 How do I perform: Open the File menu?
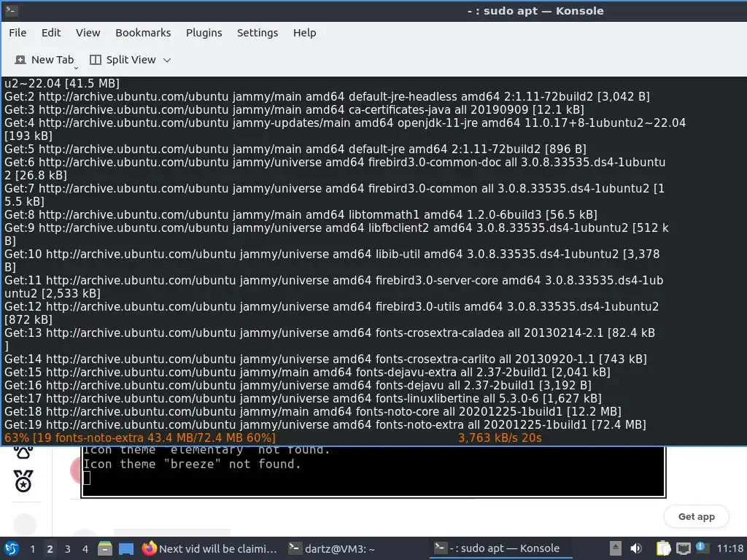18,33
